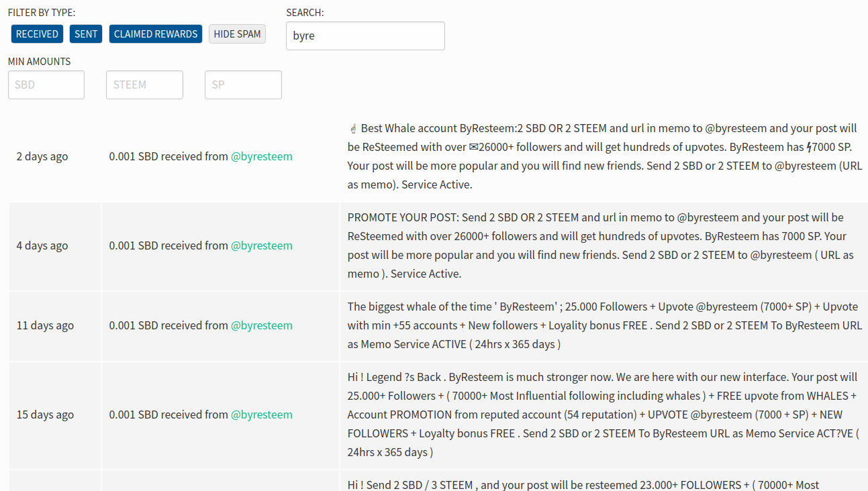Click the '4 days ago' timestamp
This screenshot has height=491, width=868.
(42, 245)
